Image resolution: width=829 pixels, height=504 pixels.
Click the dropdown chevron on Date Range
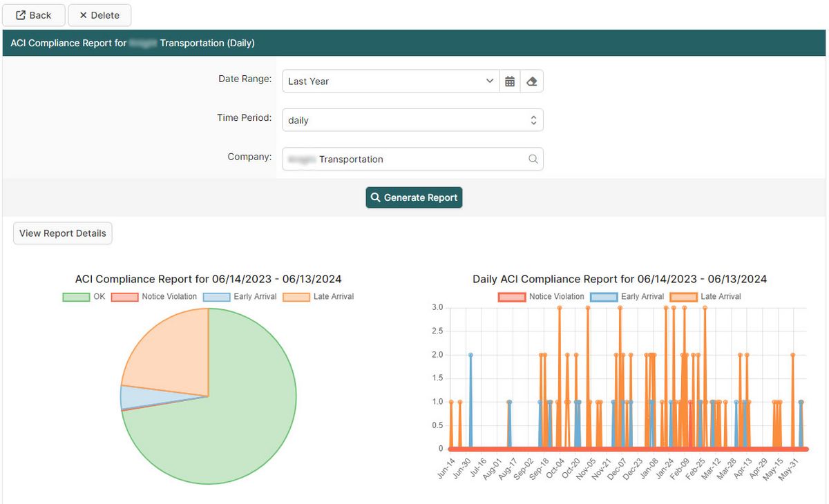(x=490, y=81)
